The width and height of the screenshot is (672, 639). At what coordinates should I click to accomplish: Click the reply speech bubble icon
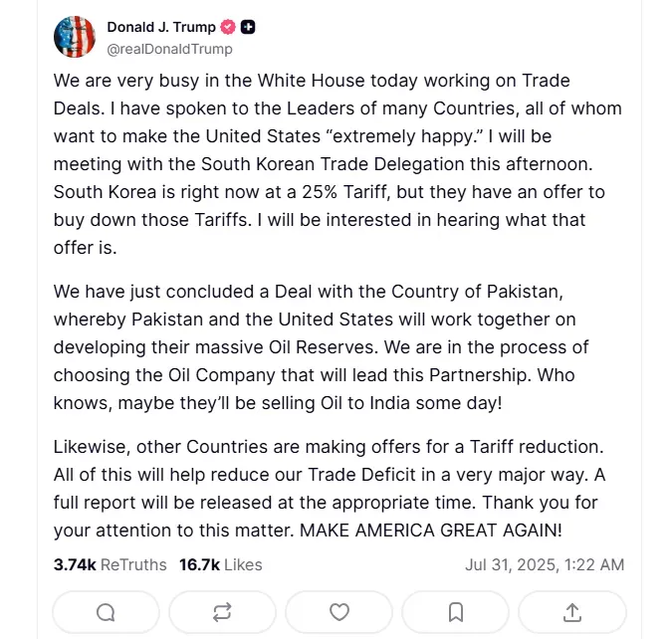click(x=106, y=611)
